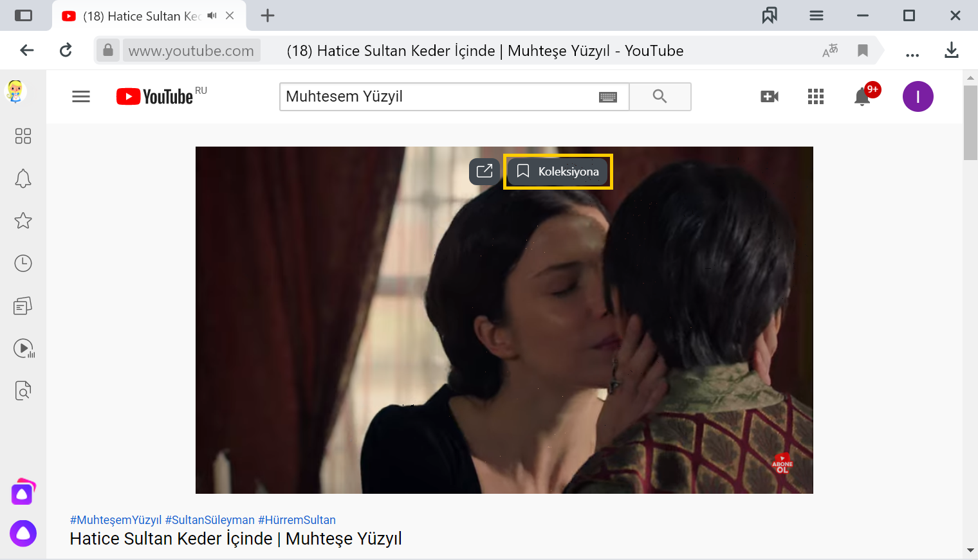Click the scrollbar up arrow
This screenshot has height=560, width=978.
[970, 78]
